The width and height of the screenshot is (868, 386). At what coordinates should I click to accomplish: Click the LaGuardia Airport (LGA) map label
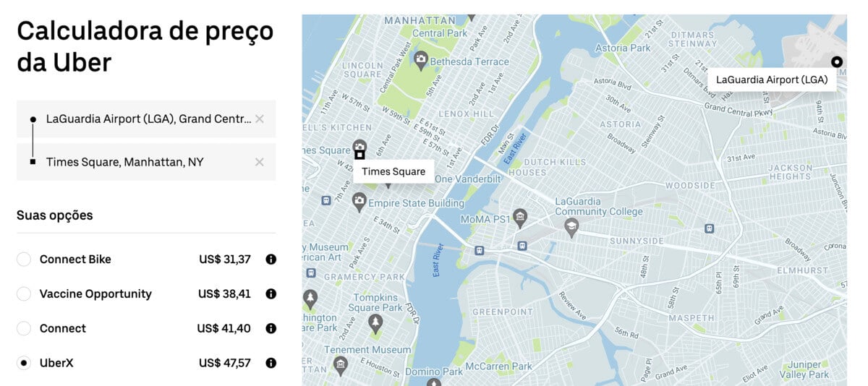click(772, 80)
